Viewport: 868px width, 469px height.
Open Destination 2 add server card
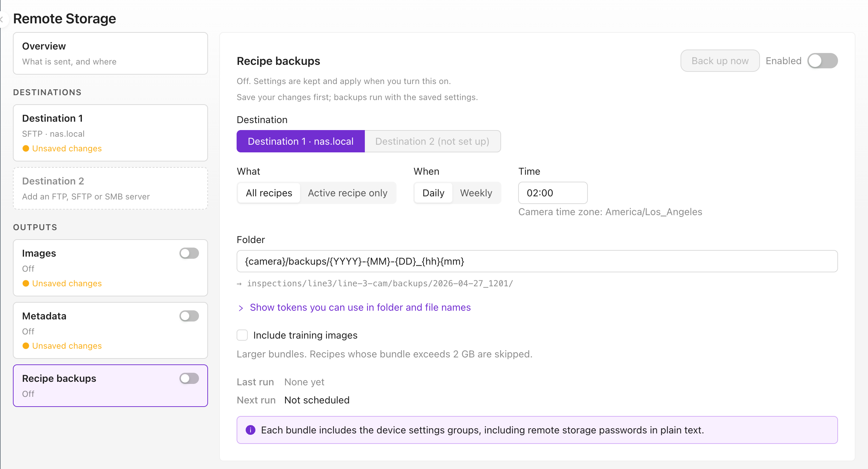(x=110, y=188)
